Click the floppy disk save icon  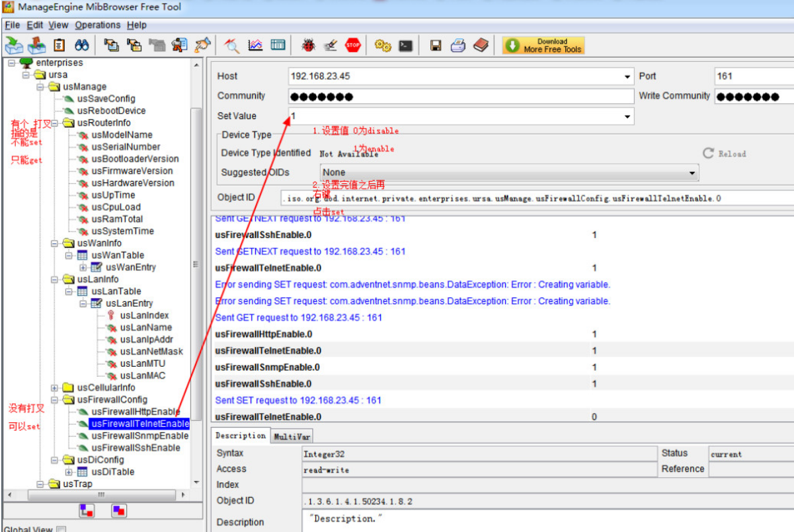coord(436,46)
